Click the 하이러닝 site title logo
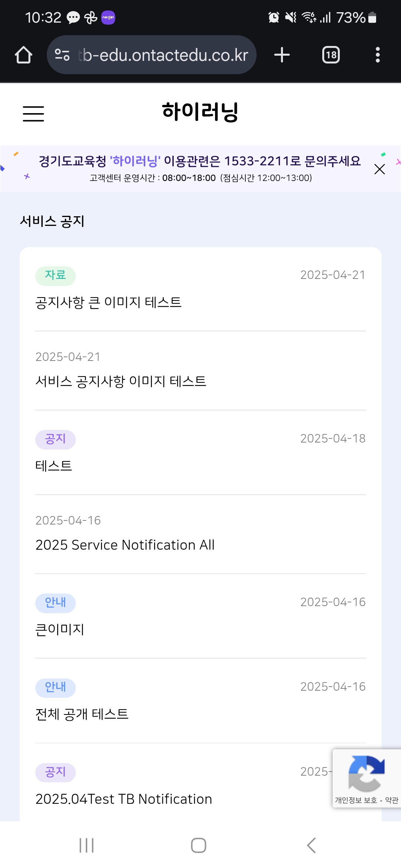Screen dimensions: 401x868 (200, 112)
